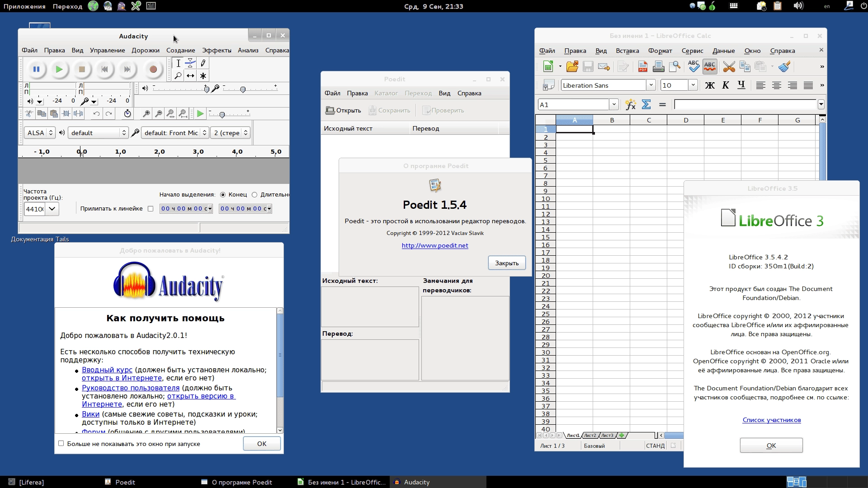Click 'Открыть' button in Poedit toolbar
This screenshot has width=868, height=488.
[343, 111]
